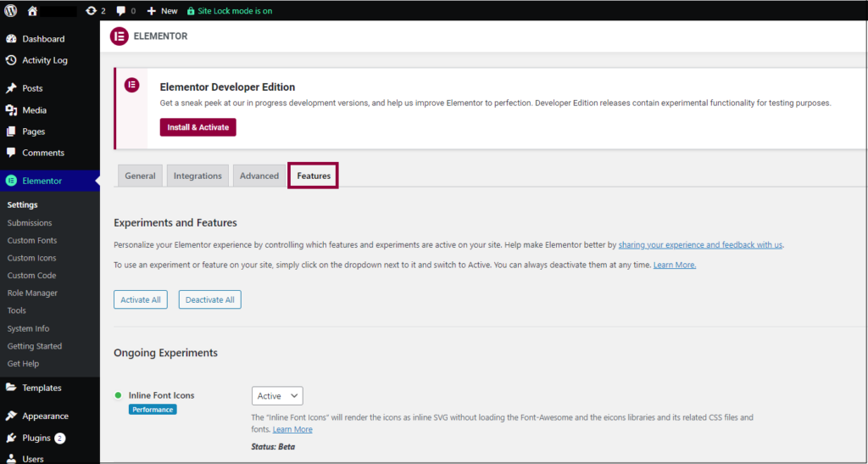The height and width of the screenshot is (464, 868).
Task: Click the Templates folder icon
Action: coord(11,388)
